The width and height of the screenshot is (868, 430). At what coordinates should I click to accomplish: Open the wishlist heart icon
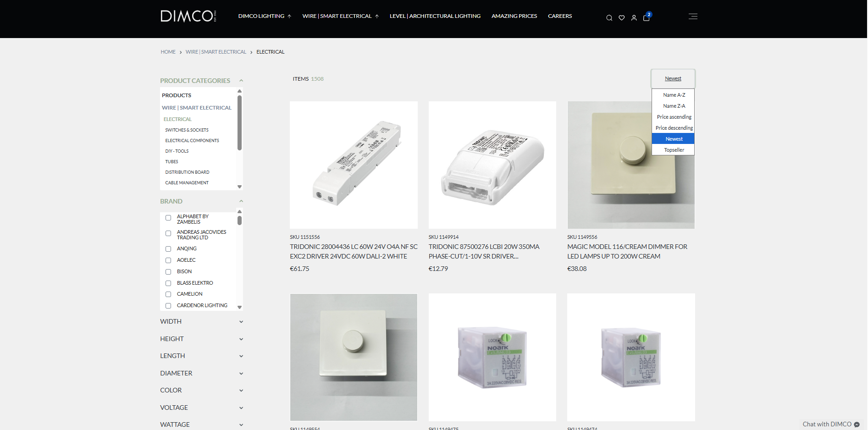point(621,18)
